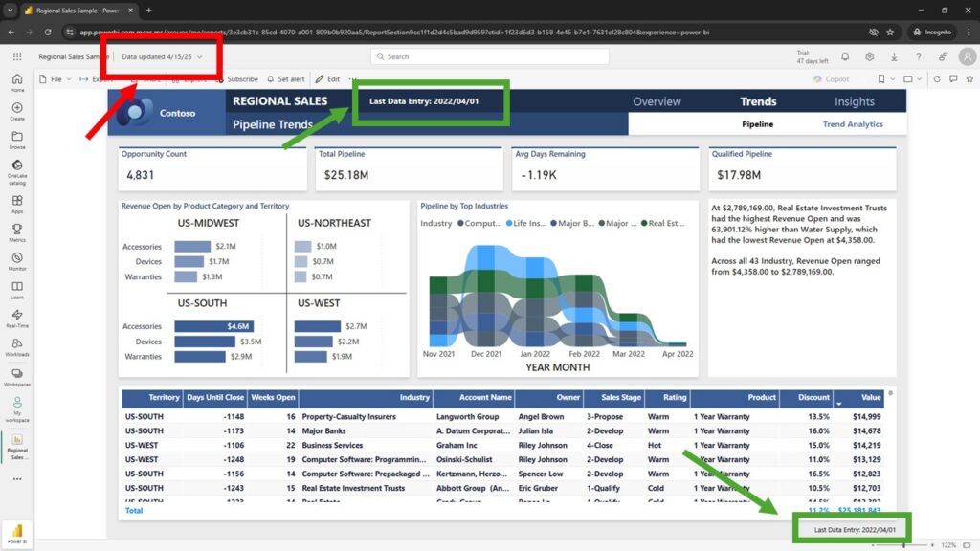The height and width of the screenshot is (551, 980).
Task: Click the Search input field
Action: (x=489, y=56)
